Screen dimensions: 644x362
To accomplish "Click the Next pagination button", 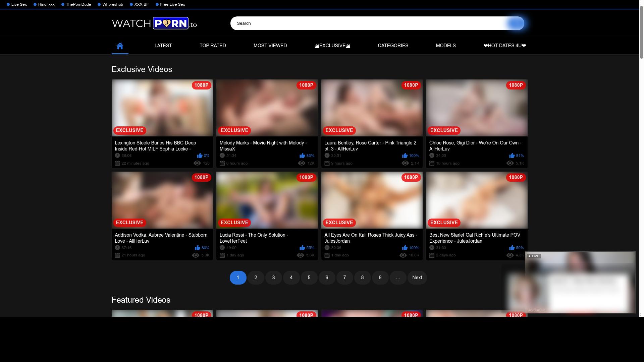I will [417, 278].
